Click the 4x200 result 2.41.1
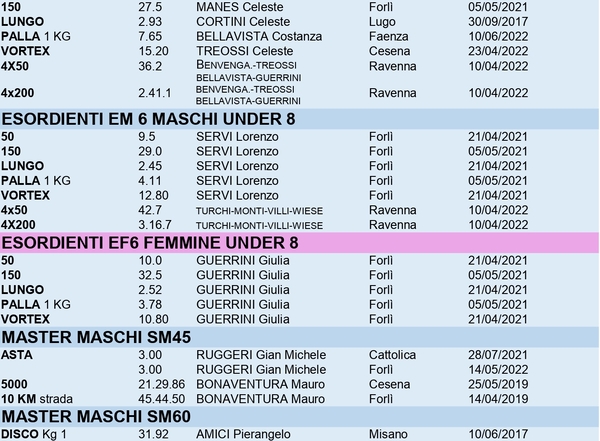Viewport: 600px width, 441px height. click(155, 93)
